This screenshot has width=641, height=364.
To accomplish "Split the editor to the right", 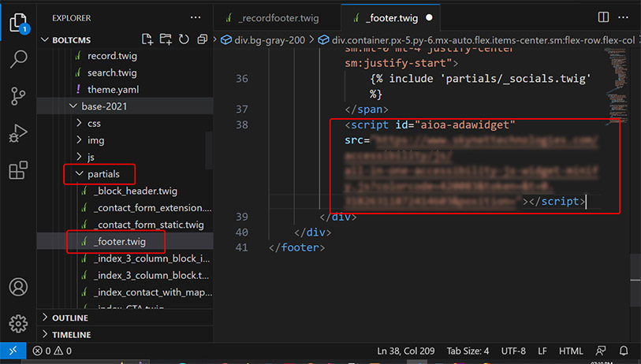I will [603, 17].
